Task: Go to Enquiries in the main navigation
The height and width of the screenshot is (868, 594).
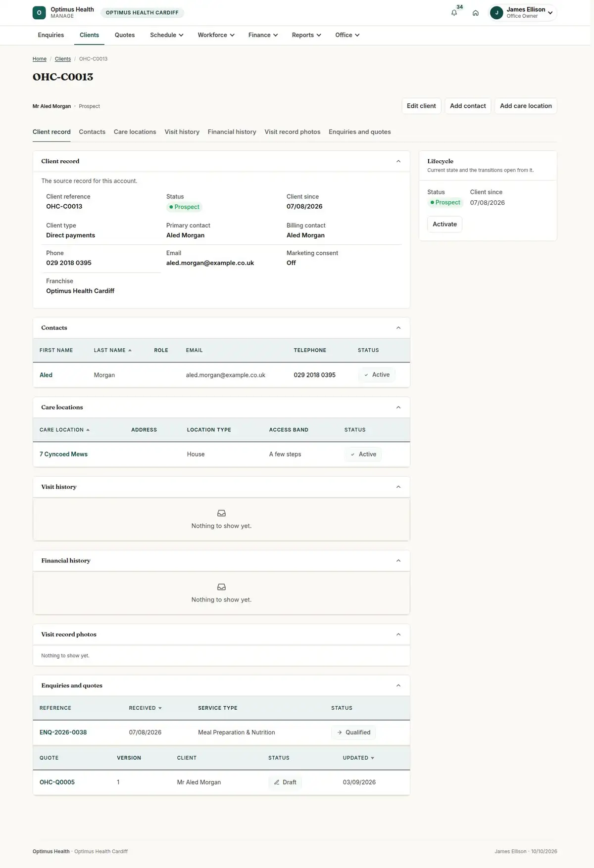Action: pos(51,35)
